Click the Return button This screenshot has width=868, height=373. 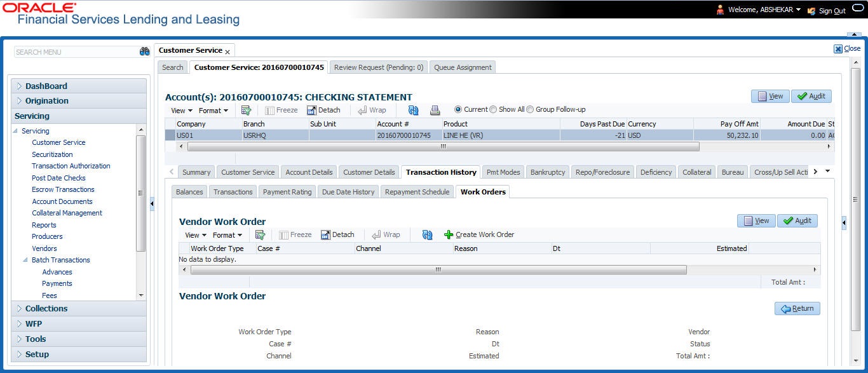click(797, 309)
